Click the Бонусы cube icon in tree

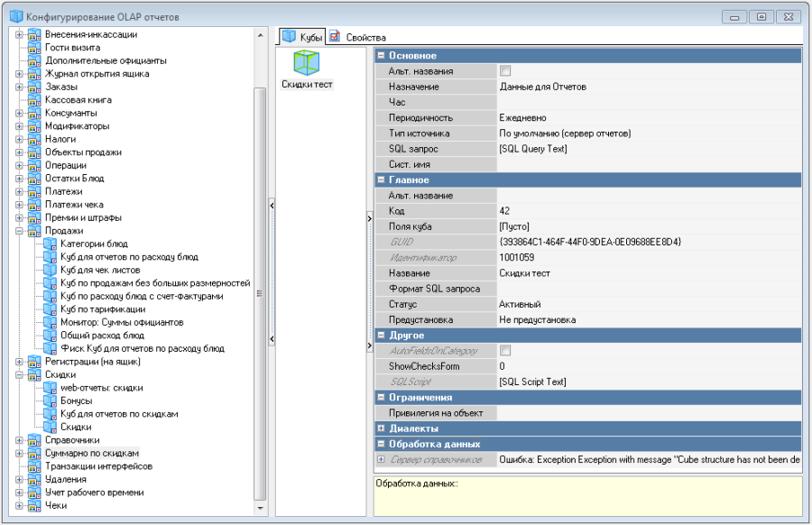pos(51,401)
